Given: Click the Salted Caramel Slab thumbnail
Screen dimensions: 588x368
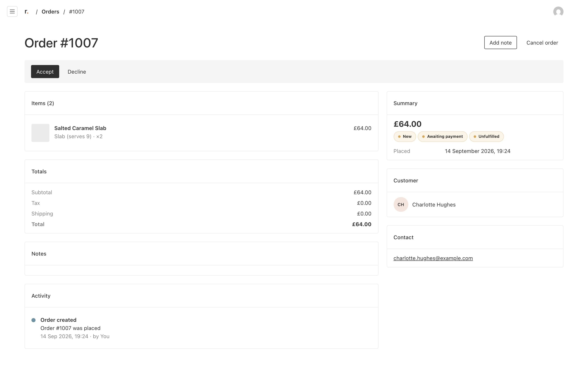Looking at the screenshot, I should coord(40,133).
